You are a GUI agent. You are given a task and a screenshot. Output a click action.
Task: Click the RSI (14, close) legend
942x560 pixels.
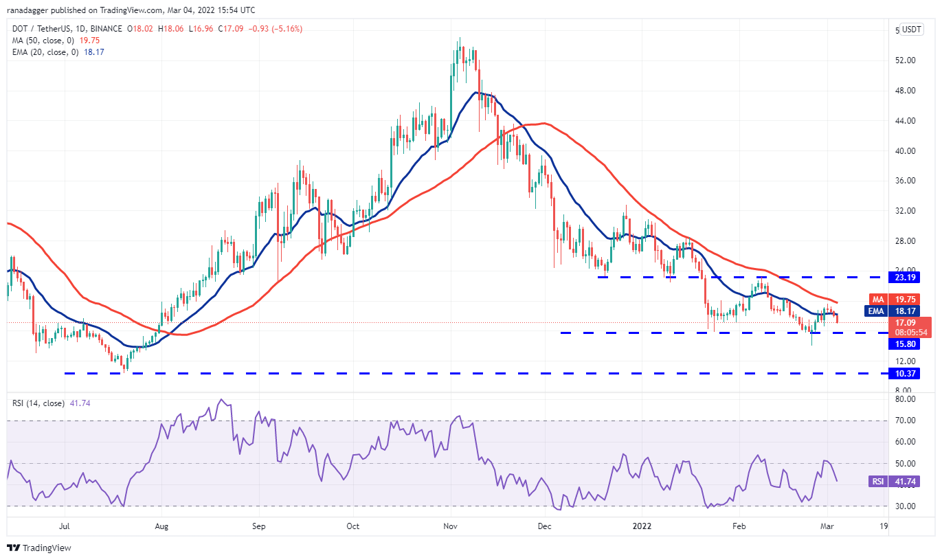[40, 403]
